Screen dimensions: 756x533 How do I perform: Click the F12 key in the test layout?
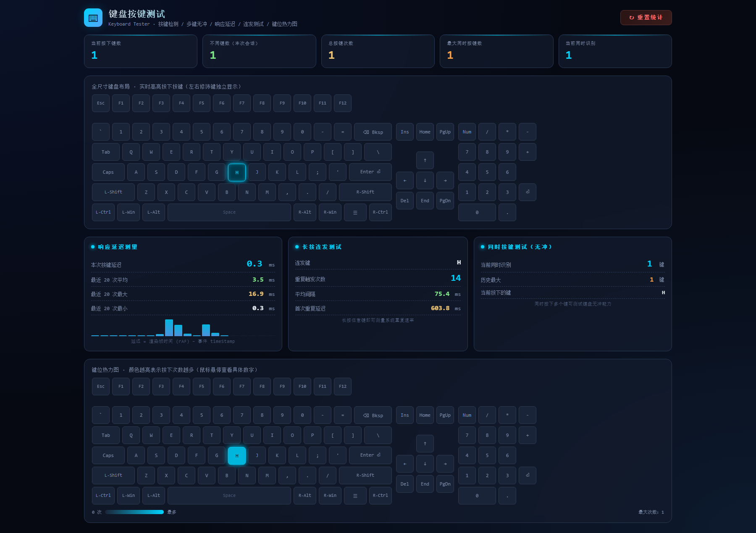click(343, 103)
